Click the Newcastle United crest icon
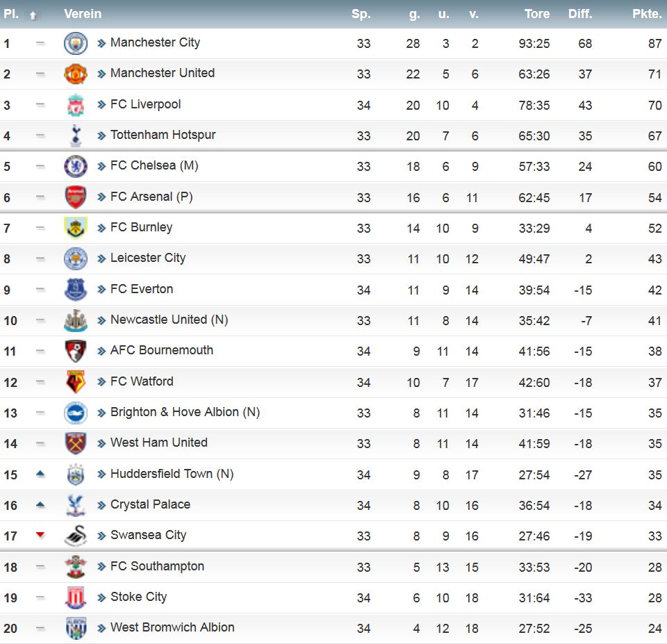Image resolution: width=667 pixels, height=644 pixels. (x=75, y=320)
